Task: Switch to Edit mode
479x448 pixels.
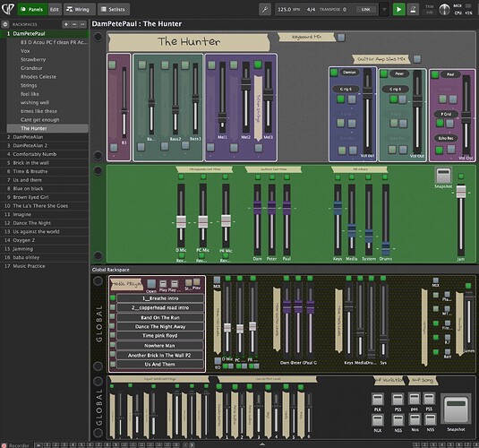Action: [x=55, y=10]
